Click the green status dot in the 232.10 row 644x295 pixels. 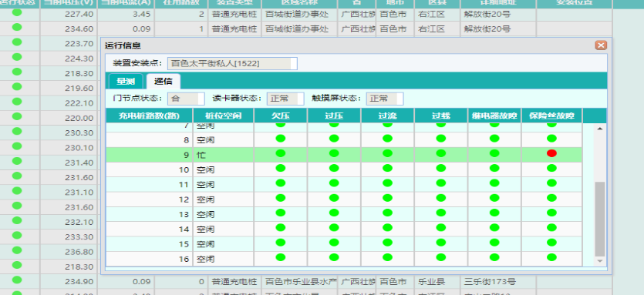(17, 220)
